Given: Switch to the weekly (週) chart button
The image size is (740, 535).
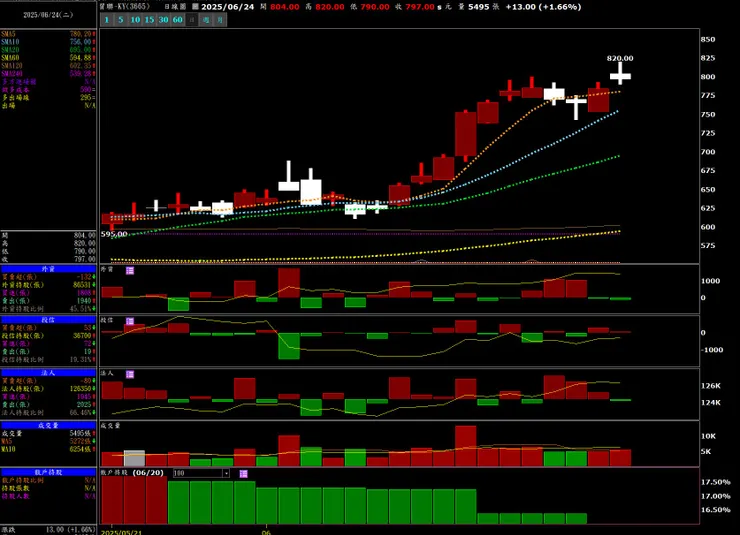Looking at the screenshot, I should (206, 20).
